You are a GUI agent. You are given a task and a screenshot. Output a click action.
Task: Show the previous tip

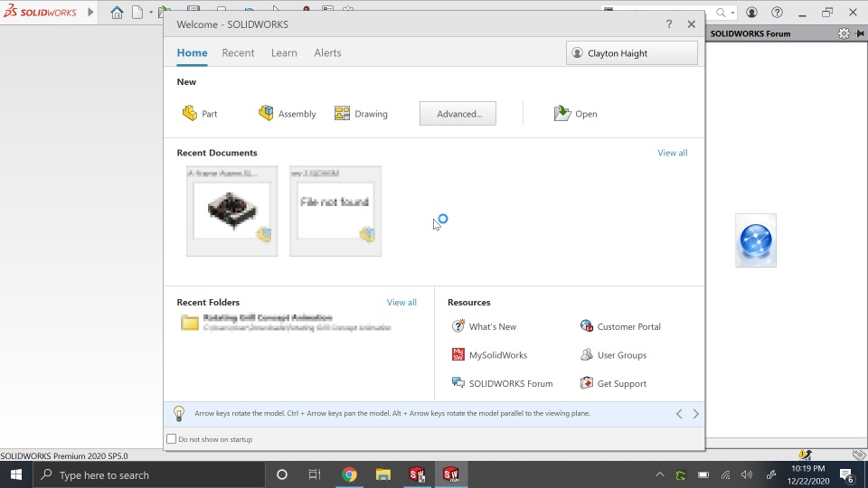coord(679,414)
